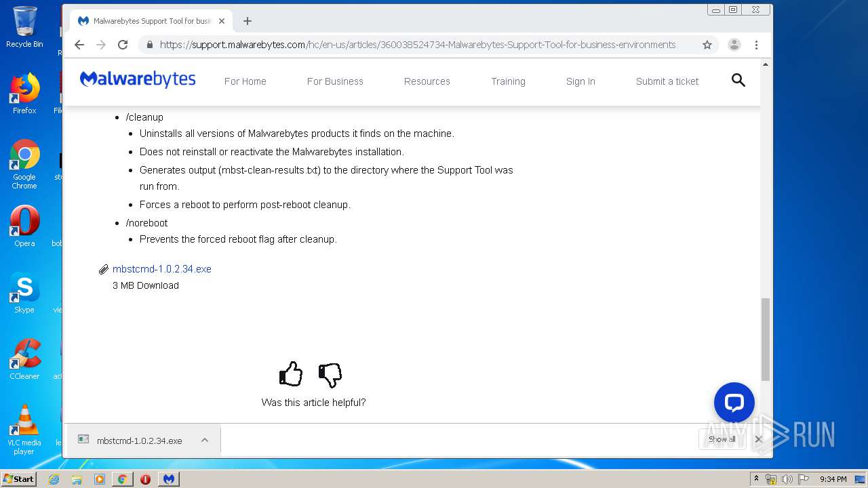
Task: Click the paperclip attachment icon
Action: (x=103, y=269)
